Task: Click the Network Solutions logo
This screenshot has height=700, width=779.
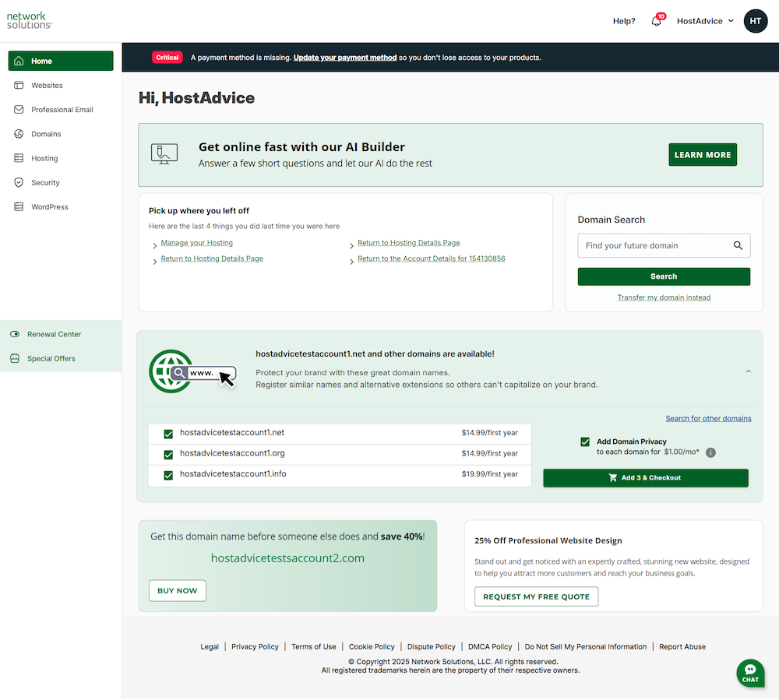Action: (x=30, y=20)
